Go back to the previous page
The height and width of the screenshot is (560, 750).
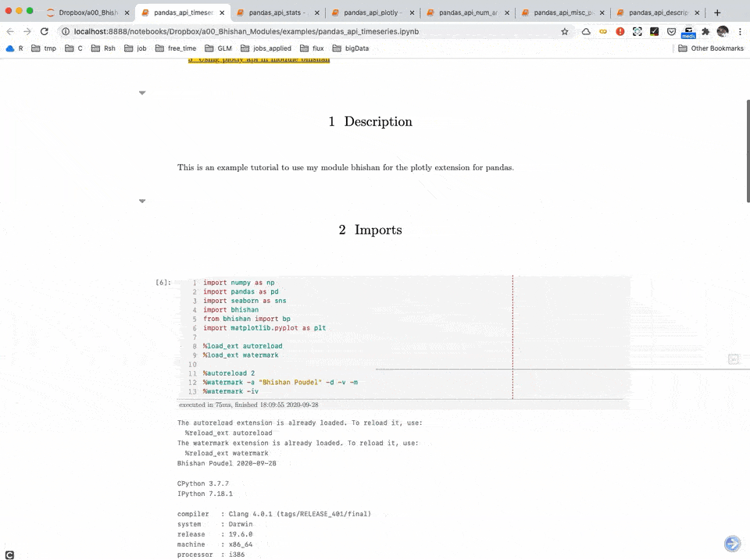(10, 31)
